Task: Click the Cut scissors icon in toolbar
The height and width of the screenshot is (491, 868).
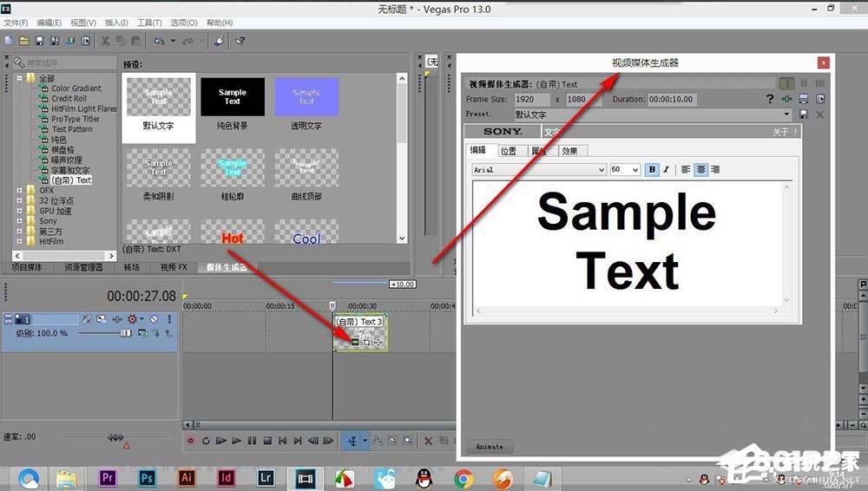Action: click(105, 41)
